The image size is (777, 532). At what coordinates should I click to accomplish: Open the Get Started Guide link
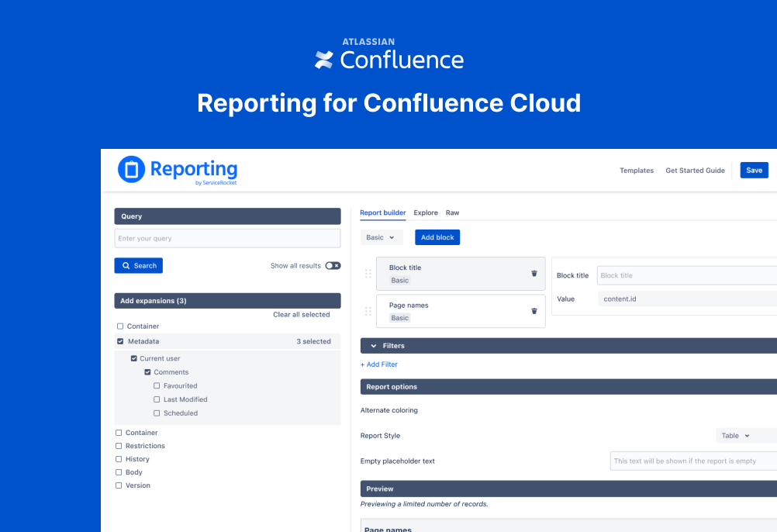[695, 171]
